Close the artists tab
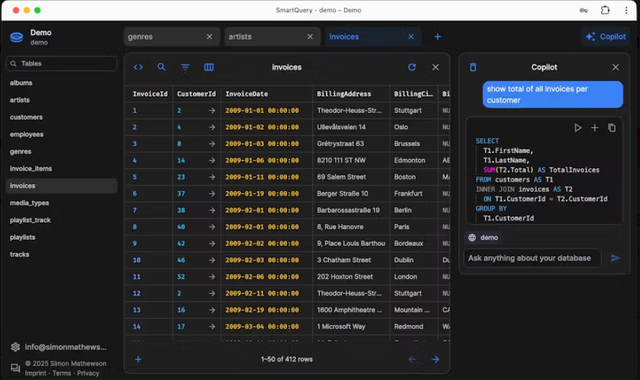The height and width of the screenshot is (380, 640). 310,37
